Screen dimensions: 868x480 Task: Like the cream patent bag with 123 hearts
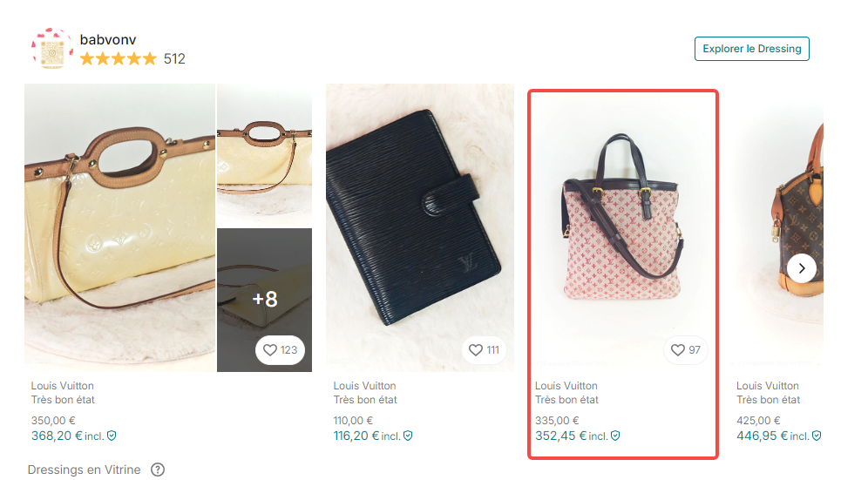pos(280,350)
